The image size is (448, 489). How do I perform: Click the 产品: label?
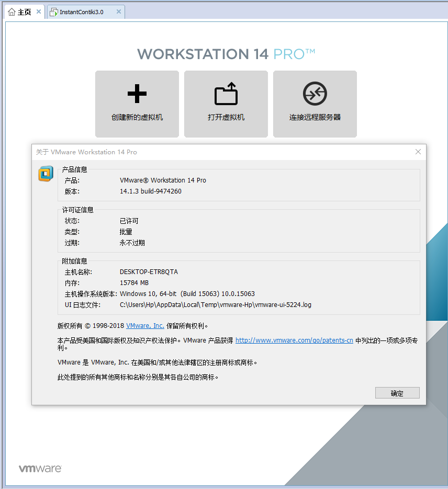point(72,180)
